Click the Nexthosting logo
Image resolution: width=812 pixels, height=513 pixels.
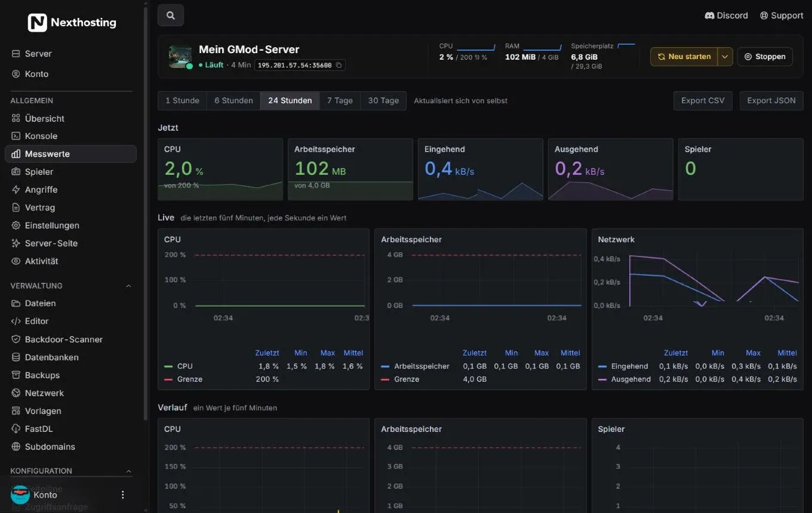click(x=72, y=23)
